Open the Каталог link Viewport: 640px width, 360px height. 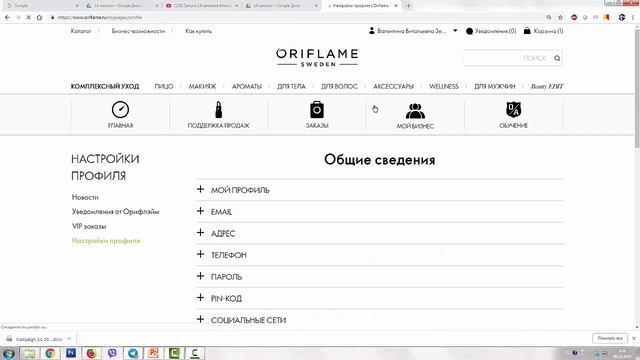point(81,31)
